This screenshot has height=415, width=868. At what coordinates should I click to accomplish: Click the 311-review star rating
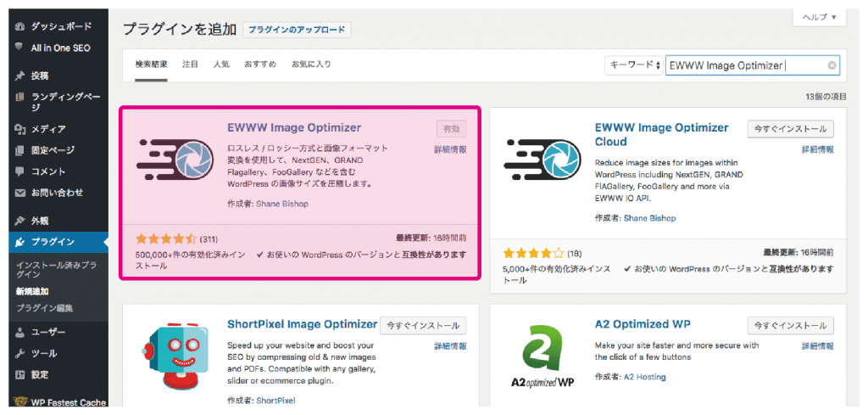(x=165, y=239)
